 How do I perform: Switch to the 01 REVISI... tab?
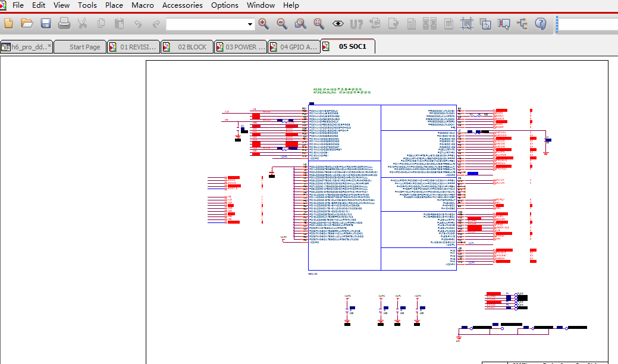point(134,47)
